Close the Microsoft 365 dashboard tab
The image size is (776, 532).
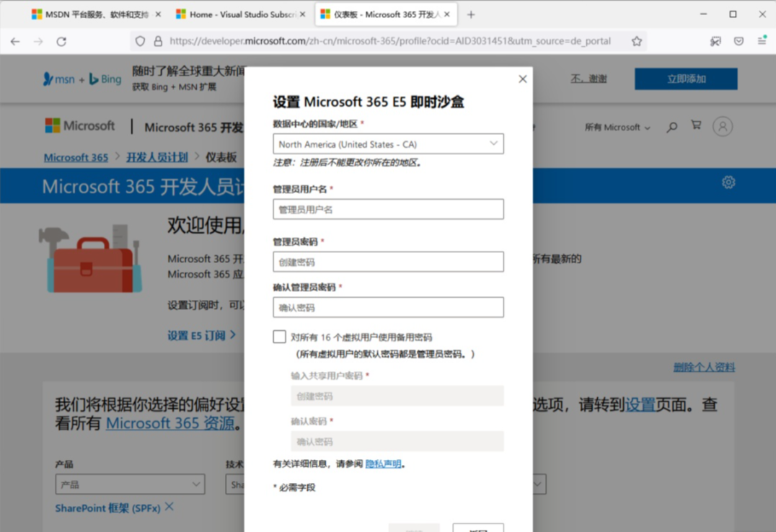pos(447,14)
